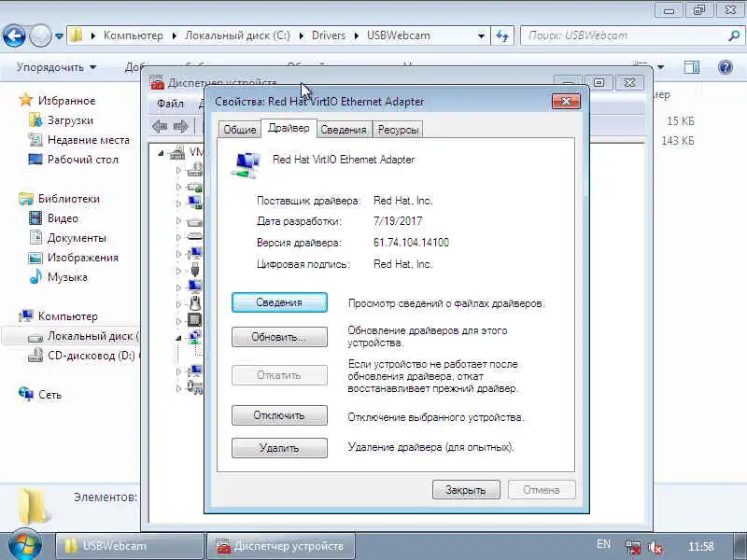Open the Windows Start button
The height and width of the screenshot is (560, 747).
[24, 546]
